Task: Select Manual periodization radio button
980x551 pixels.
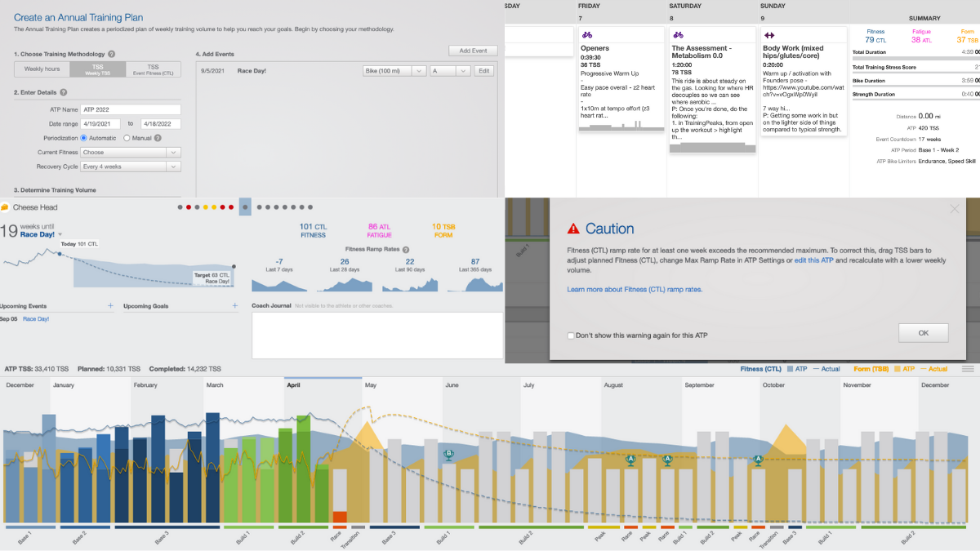Action: pyautogui.click(x=127, y=138)
